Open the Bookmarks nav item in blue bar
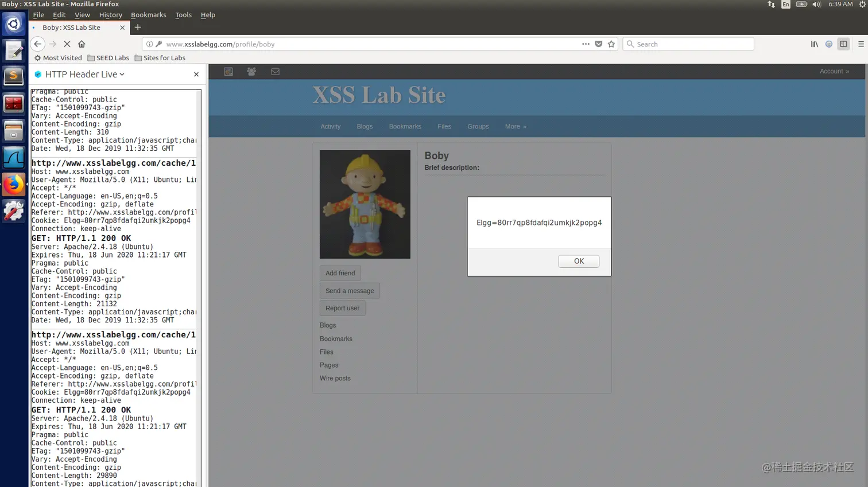The width and height of the screenshot is (868, 487). (405, 127)
